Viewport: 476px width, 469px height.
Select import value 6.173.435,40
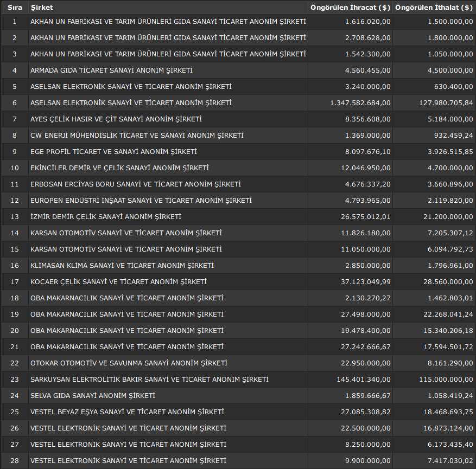click(x=450, y=445)
